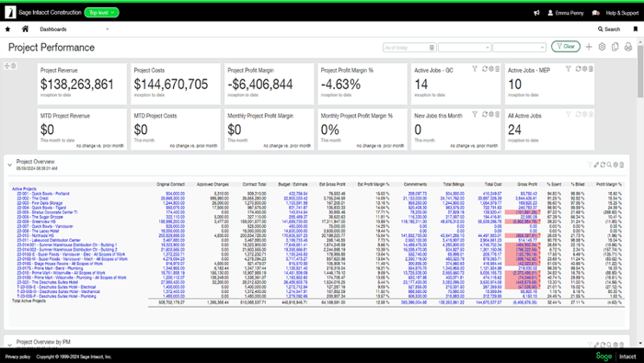This screenshot has height=363, width=644.
Task: Filter the Active Jobs - GC card
Action: [x=475, y=69]
